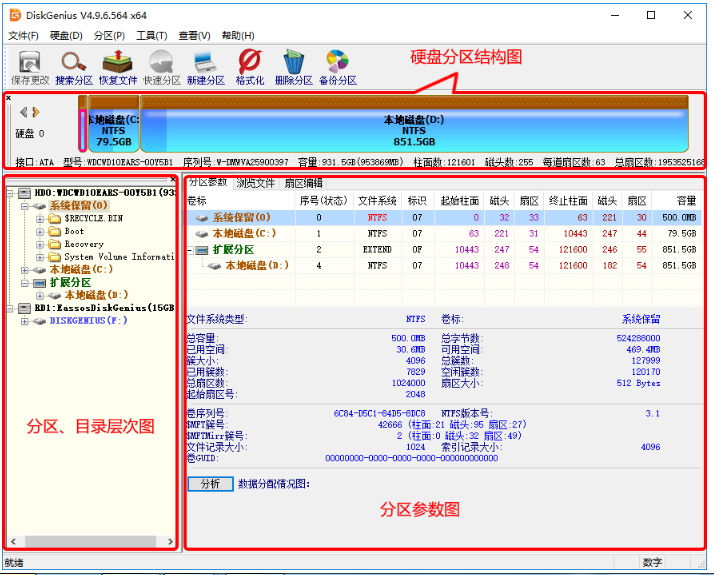
Task: Close the partition tree panel with X
Action: point(173,179)
